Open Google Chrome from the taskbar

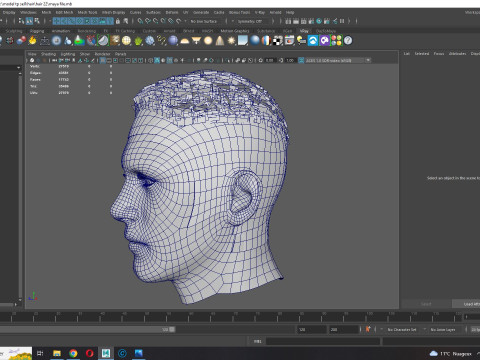pyautogui.click(x=73, y=353)
